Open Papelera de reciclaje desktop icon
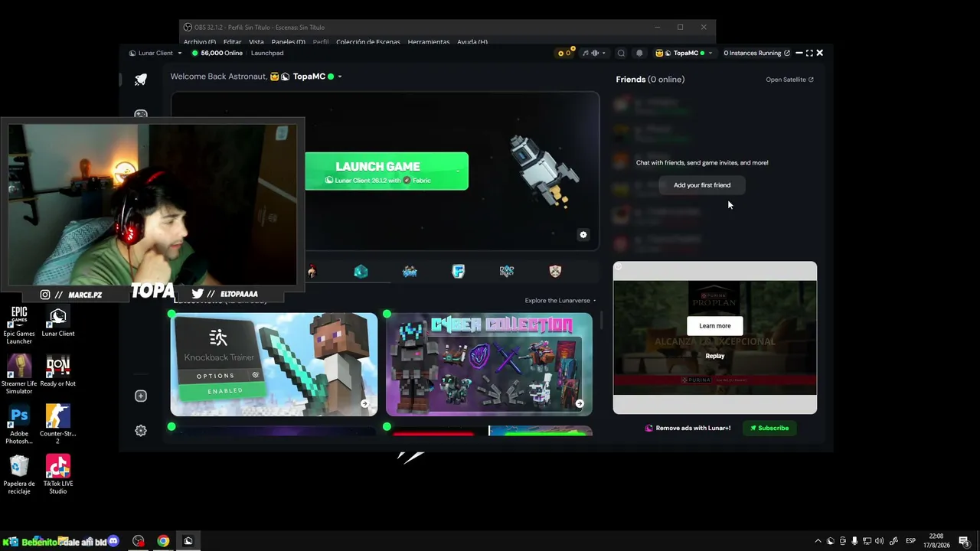 [x=19, y=474]
